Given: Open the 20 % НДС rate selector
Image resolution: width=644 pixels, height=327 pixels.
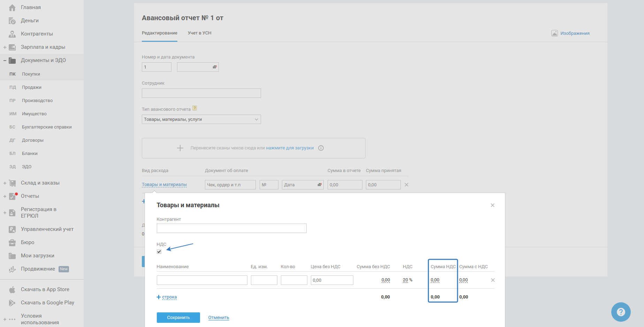Looking at the screenshot, I should coord(408,280).
